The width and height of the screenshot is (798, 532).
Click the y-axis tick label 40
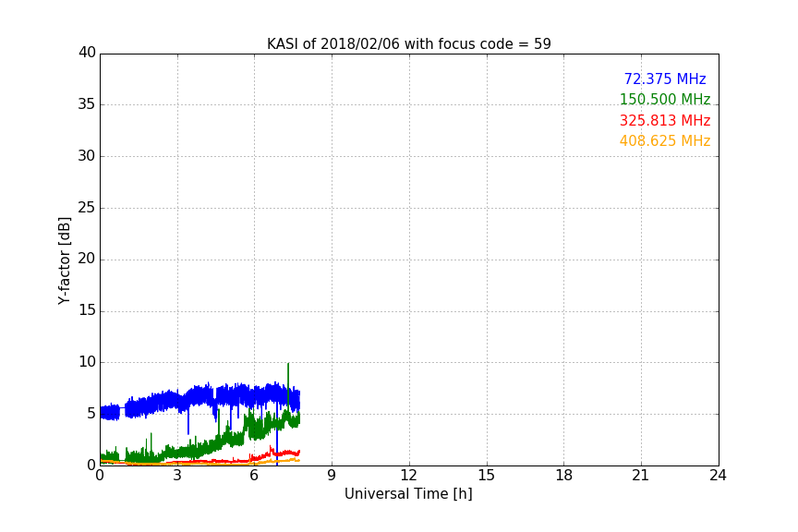coord(87,53)
